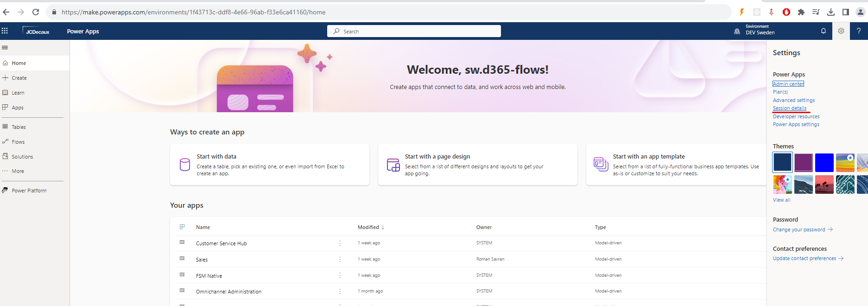Click the browser profile avatar icon

861,12
